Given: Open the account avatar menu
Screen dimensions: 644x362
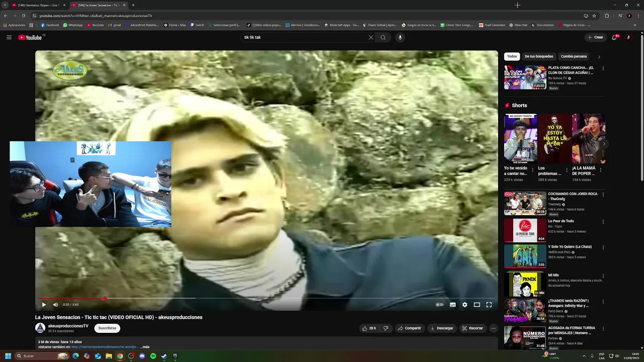Looking at the screenshot, I should pyautogui.click(x=628, y=37).
